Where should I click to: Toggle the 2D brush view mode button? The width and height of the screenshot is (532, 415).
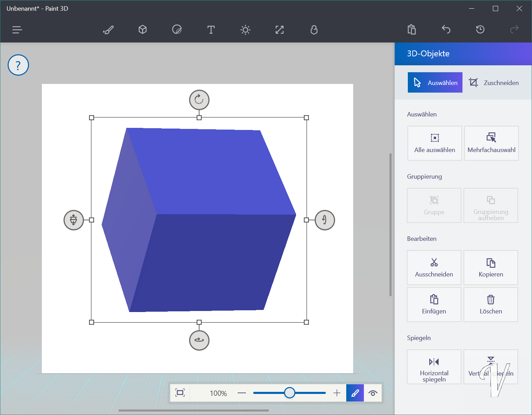pos(355,393)
